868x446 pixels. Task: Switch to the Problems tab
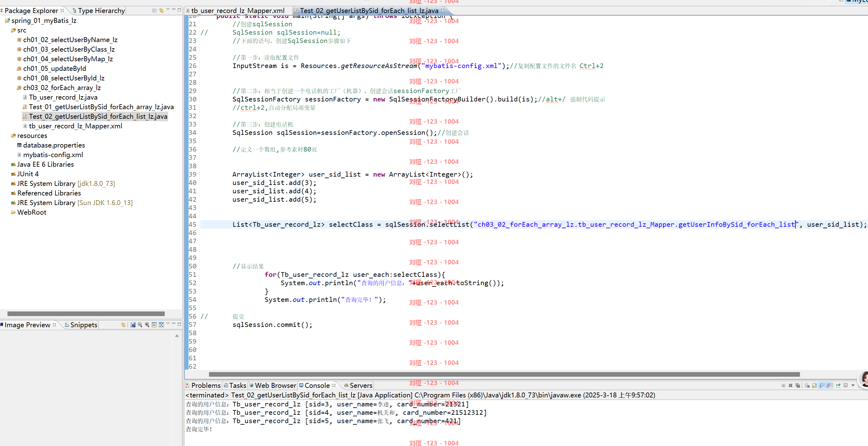click(202, 385)
